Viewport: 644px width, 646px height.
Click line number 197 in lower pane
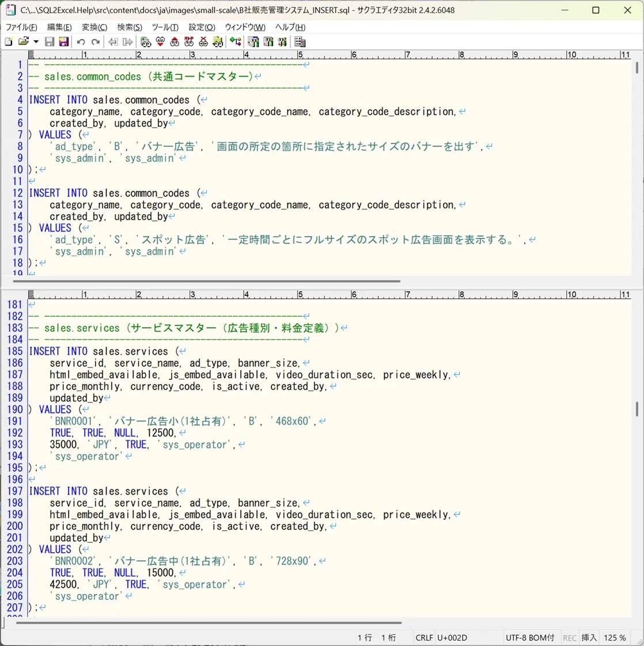15,491
